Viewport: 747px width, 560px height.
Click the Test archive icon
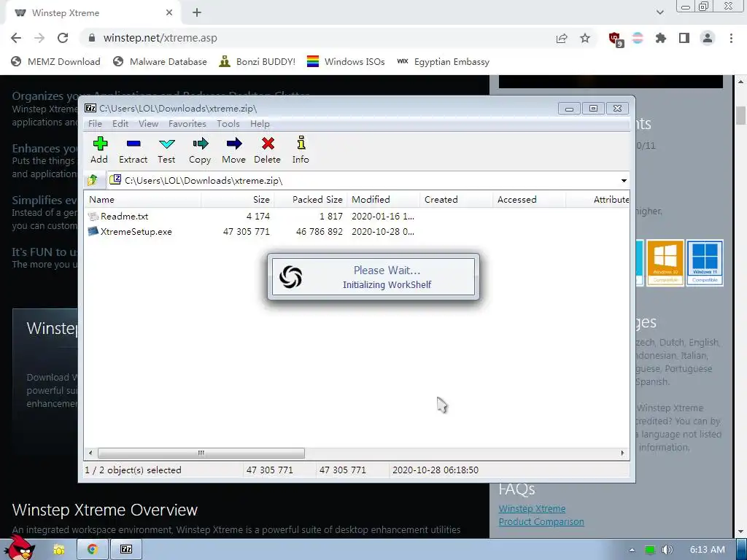click(x=166, y=149)
